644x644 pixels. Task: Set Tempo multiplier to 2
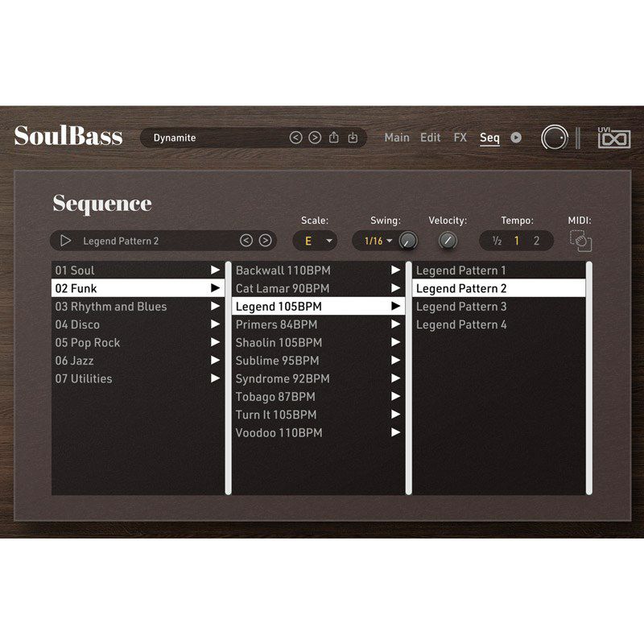(536, 241)
